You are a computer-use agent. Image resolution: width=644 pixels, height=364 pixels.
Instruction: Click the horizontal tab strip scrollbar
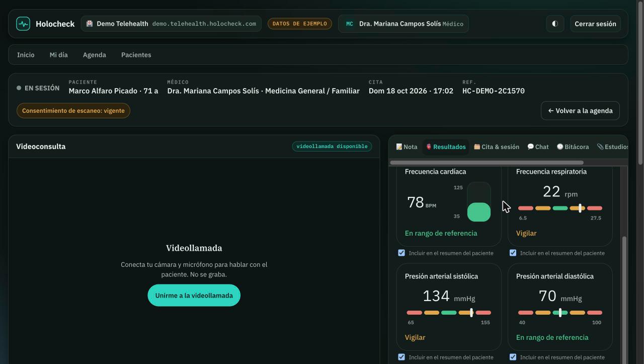[x=487, y=163]
